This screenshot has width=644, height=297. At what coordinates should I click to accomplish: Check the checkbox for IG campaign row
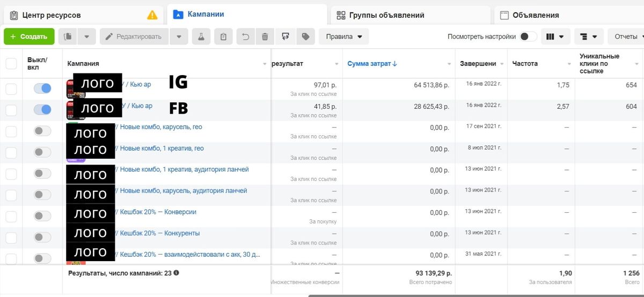[11, 89]
